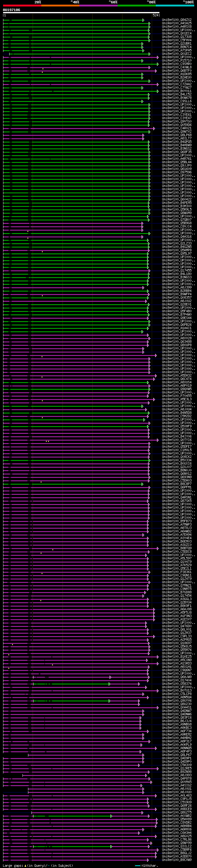Select the UniRef100_C4XWL8 entry
This screenshot has width=197, height=868.
pos(177,67)
